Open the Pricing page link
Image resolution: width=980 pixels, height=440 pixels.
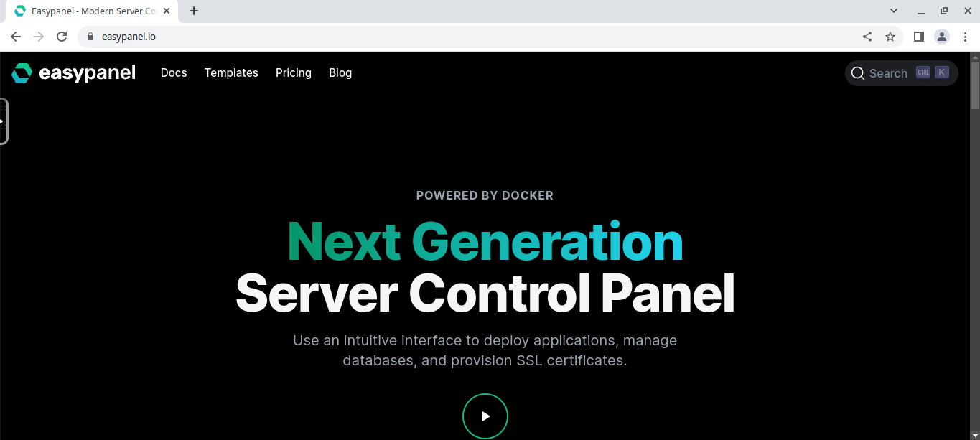click(294, 73)
